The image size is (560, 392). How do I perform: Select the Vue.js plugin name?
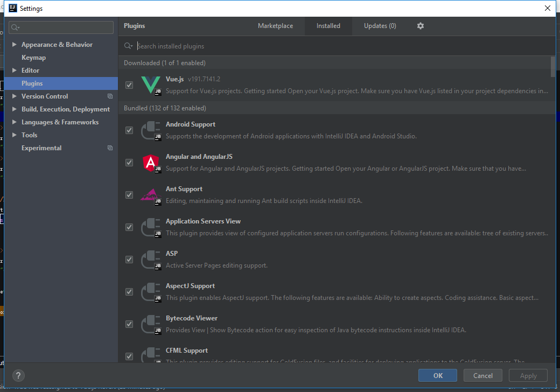pyautogui.click(x=174, y=79)
